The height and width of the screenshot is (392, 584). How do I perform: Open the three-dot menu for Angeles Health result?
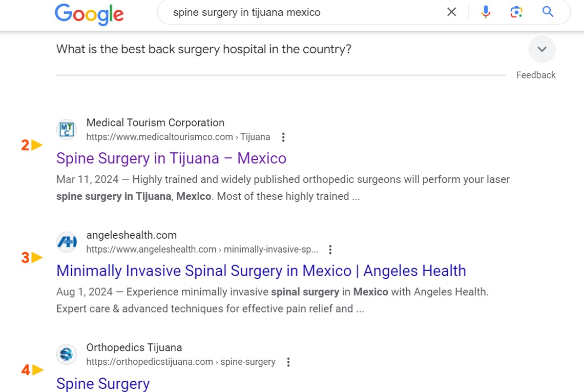tap(330, 250)
